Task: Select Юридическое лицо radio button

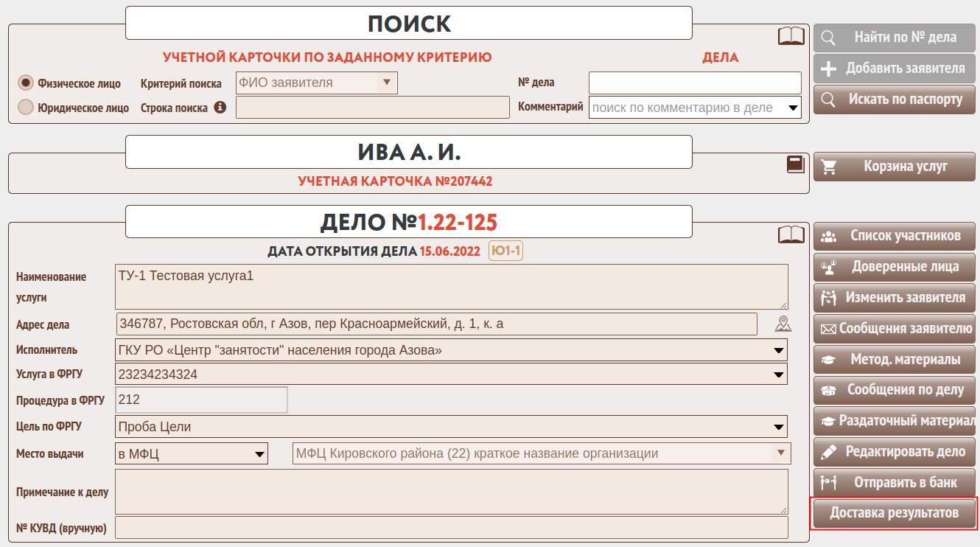Action: [26, 108]
